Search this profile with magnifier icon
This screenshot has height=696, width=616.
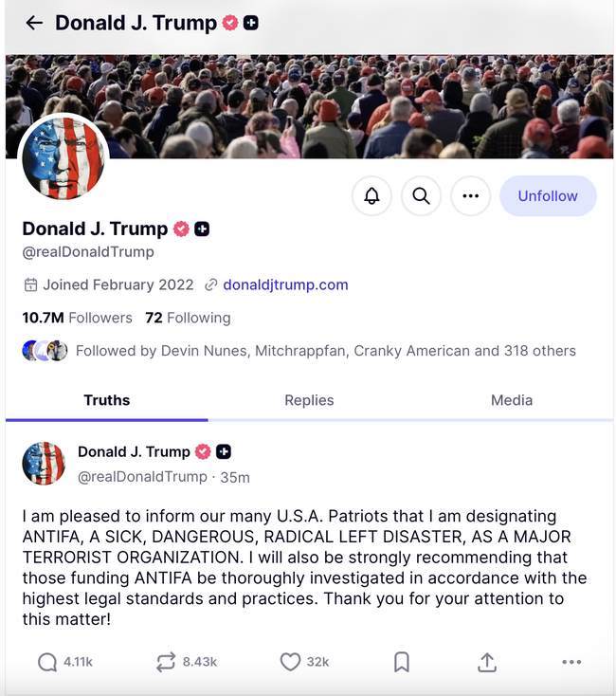tap(421, 196)
